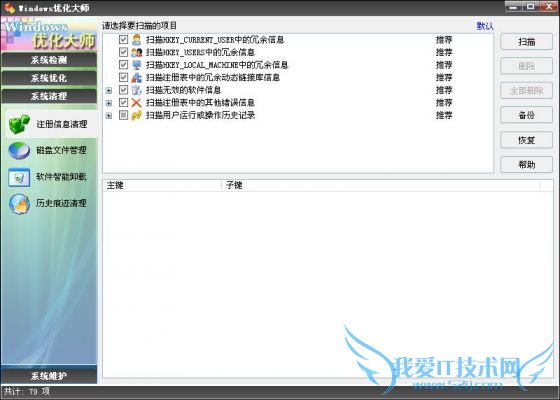Click the Windows优化大师 logo banner
This screenshot has width=560, height=400.
[x=49, y=34]
